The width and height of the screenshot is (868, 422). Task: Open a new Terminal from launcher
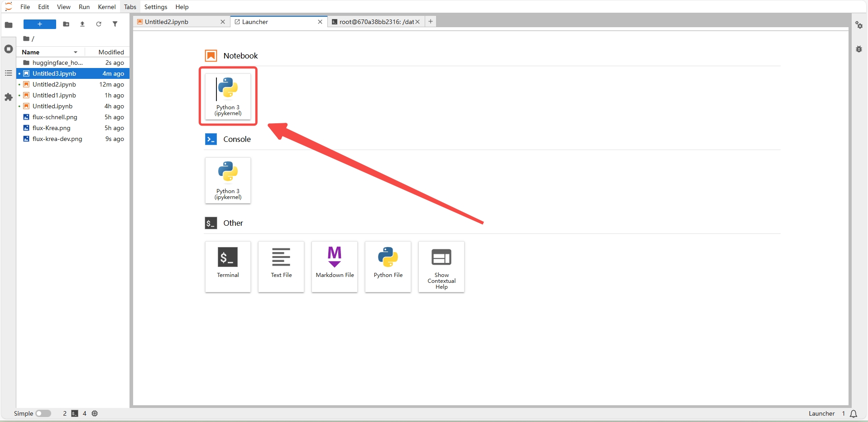(228, 267)
